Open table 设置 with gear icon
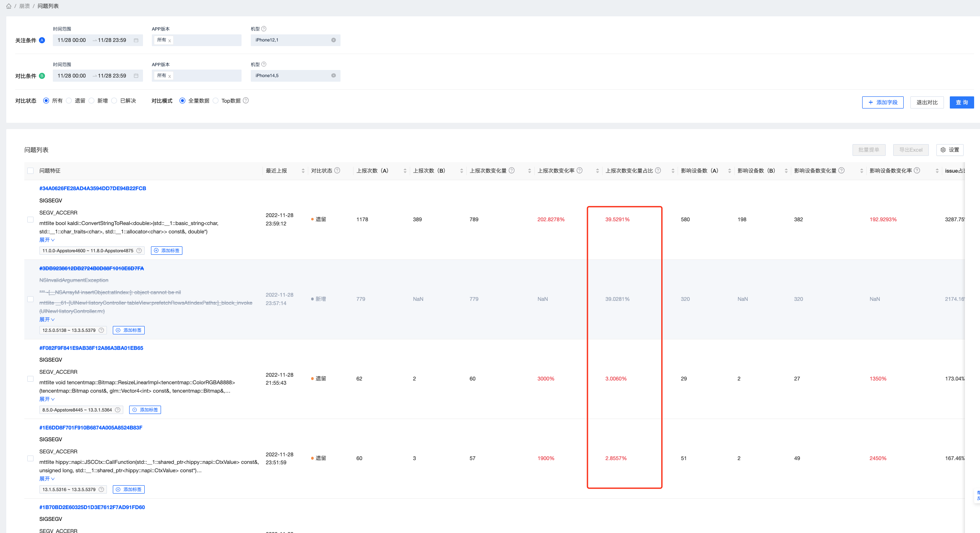The width and height of the screenshot is (980, 533). point(950,150)
